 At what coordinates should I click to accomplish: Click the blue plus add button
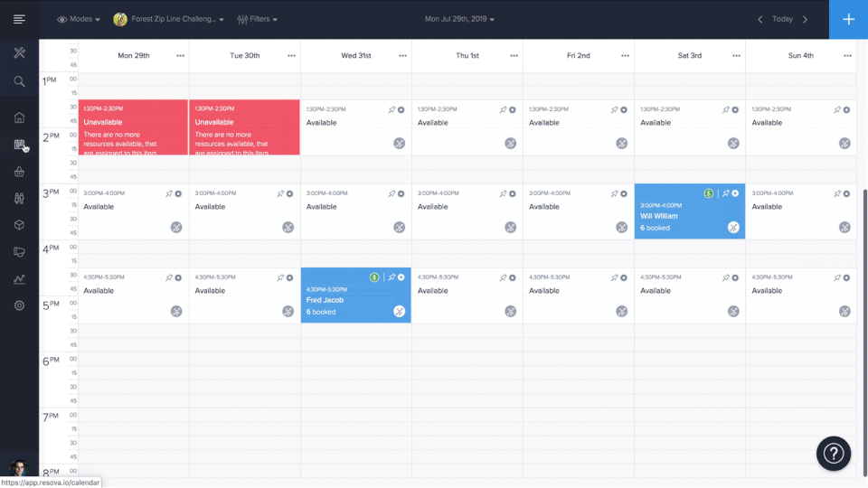[x=849, y=19]
